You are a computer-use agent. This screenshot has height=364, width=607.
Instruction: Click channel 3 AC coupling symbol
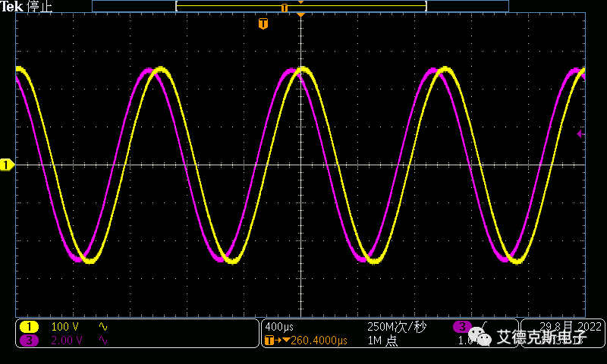click(x=103, y=340)
